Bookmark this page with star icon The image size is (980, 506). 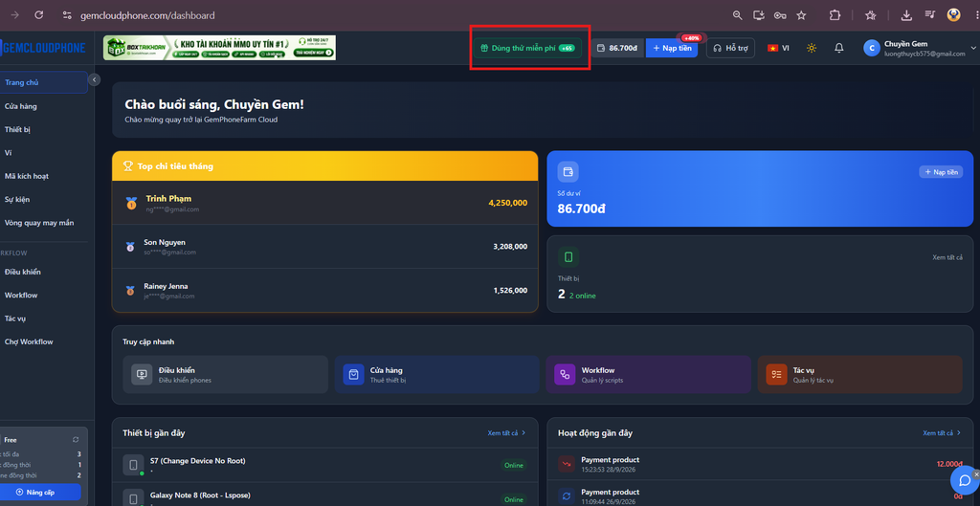pos(801,15)
